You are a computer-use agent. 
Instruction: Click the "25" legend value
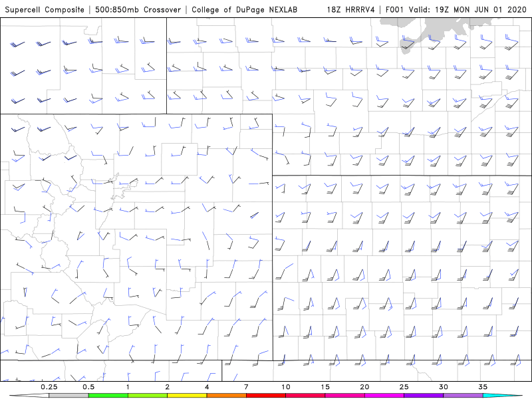pos(404,387)
